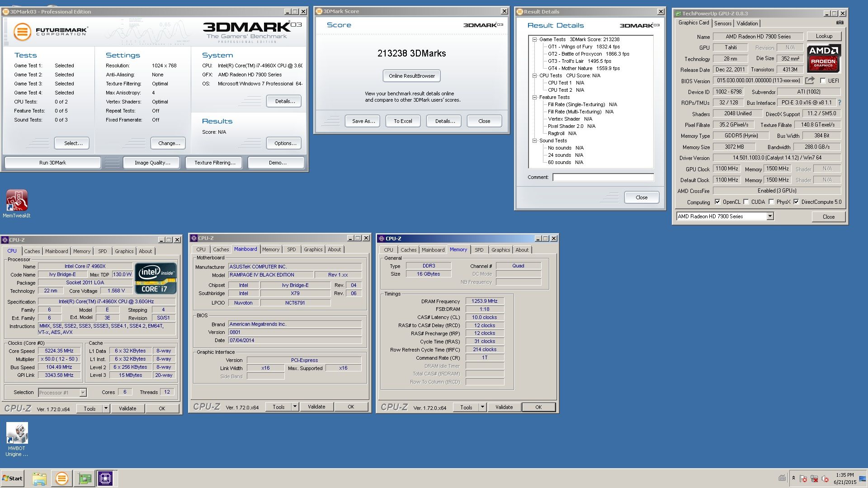Click the CPU-Z taskbar icon
The width and height of the screenshot is (868, 488).
coord(105,479)
